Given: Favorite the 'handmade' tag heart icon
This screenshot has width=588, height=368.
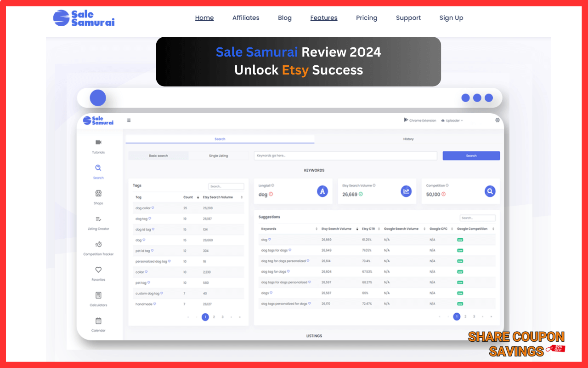Looking at the screenshot, I should pos(155,304).
